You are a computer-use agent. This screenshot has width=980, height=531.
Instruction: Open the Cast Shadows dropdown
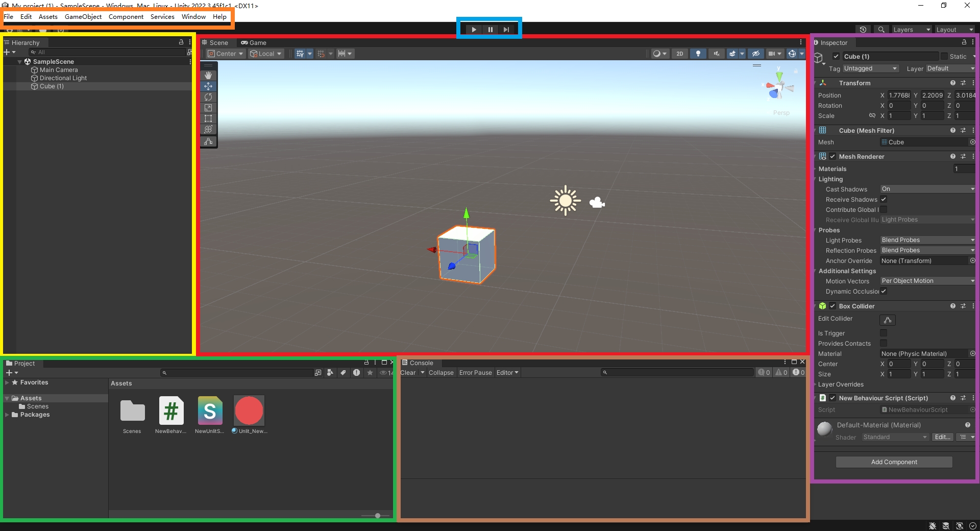point(927,189)
